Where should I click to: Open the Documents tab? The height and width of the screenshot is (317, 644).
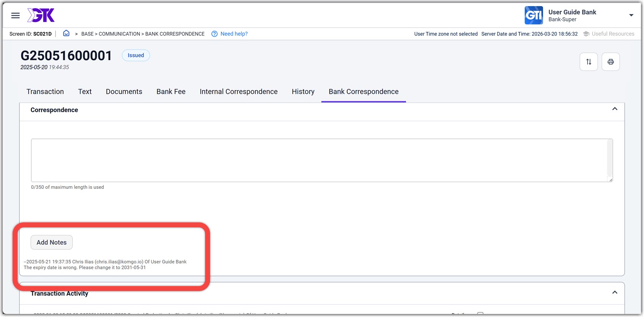[124, 92]
